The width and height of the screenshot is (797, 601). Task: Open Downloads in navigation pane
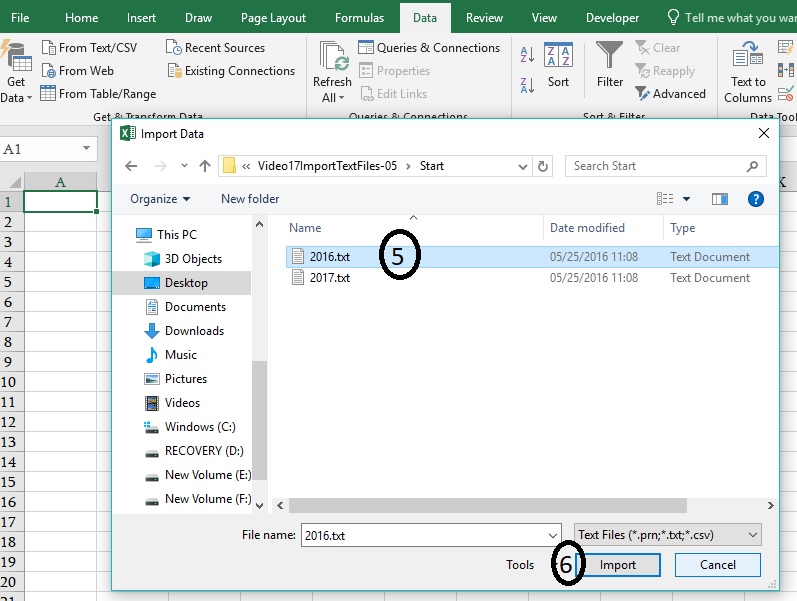[184, 330]
